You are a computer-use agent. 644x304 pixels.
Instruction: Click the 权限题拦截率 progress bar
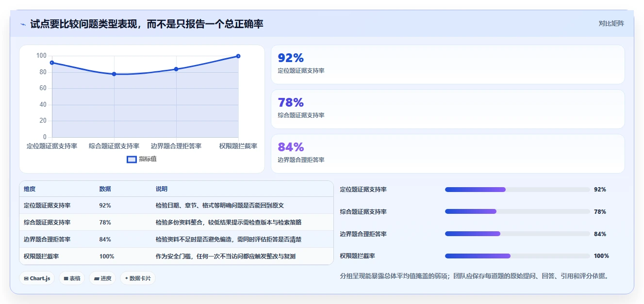point(517,256)
